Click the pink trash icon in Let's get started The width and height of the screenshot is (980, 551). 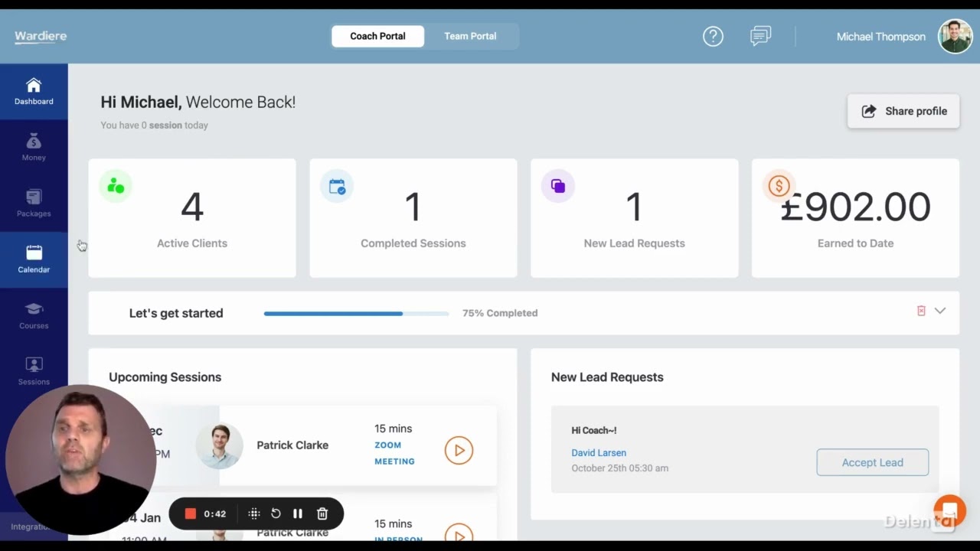(921, 311)
